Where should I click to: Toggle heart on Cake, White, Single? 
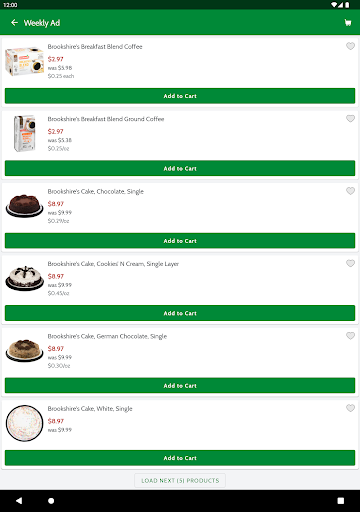coord(350,408)
